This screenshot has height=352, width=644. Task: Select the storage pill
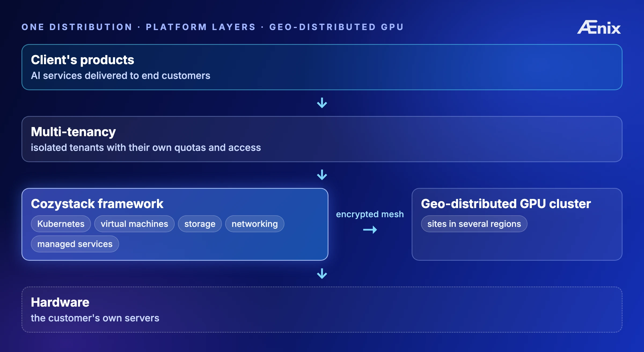(200, 224)
